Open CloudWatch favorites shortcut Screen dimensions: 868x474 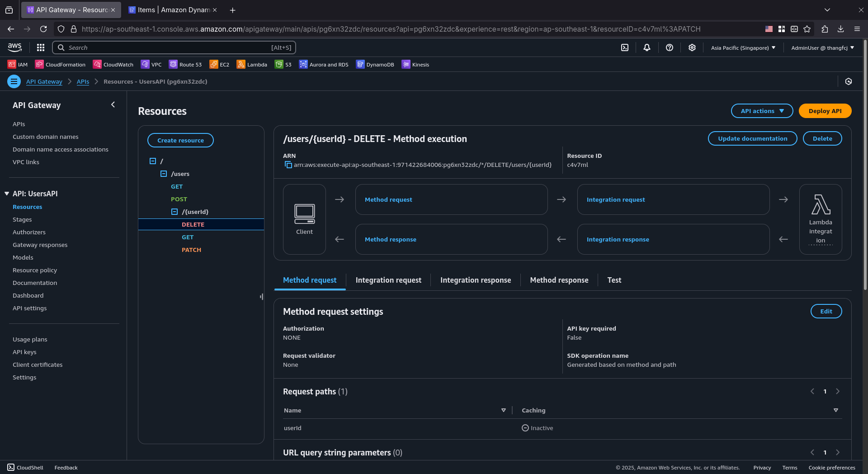click(113, 64)
